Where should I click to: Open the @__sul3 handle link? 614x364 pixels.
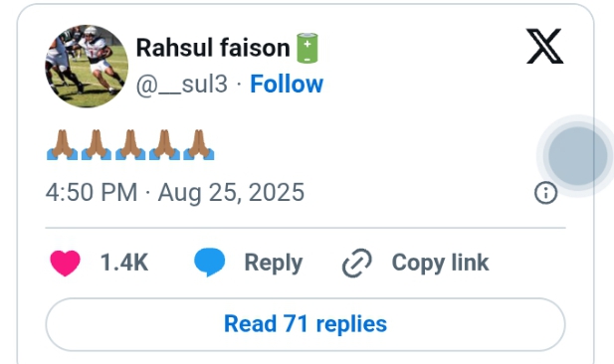coord(182,85)
